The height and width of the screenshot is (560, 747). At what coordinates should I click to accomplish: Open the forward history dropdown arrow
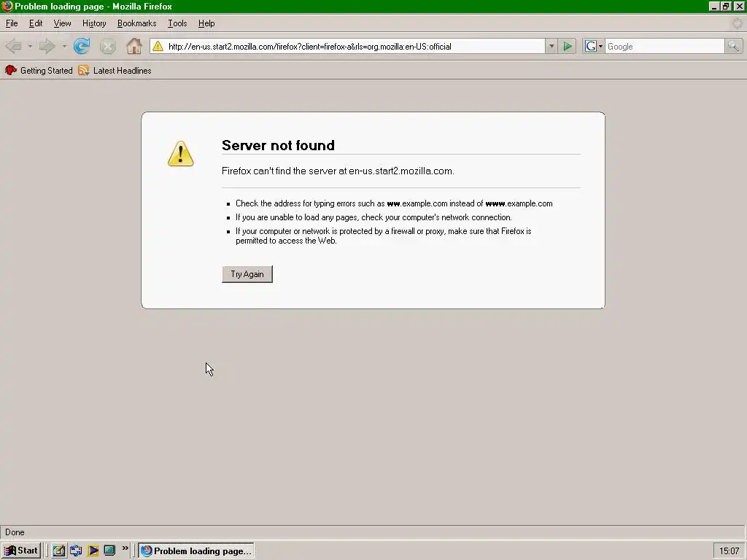(64, 46)
